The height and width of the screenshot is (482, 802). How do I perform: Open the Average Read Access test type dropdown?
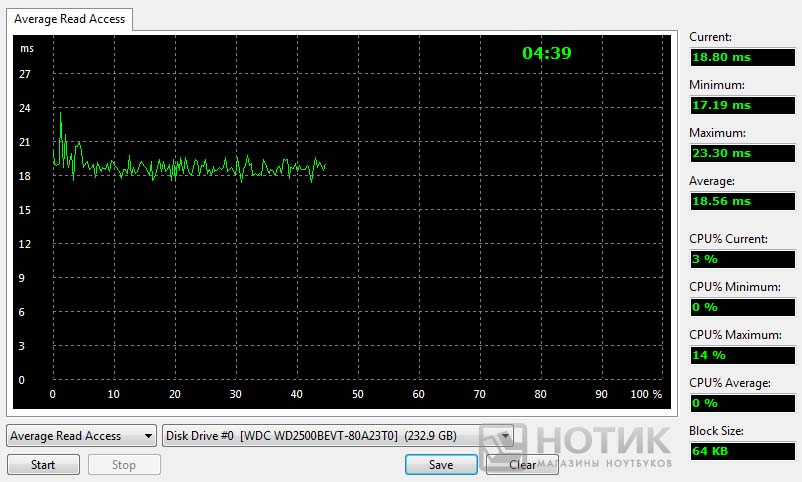[x=82, y=436]
